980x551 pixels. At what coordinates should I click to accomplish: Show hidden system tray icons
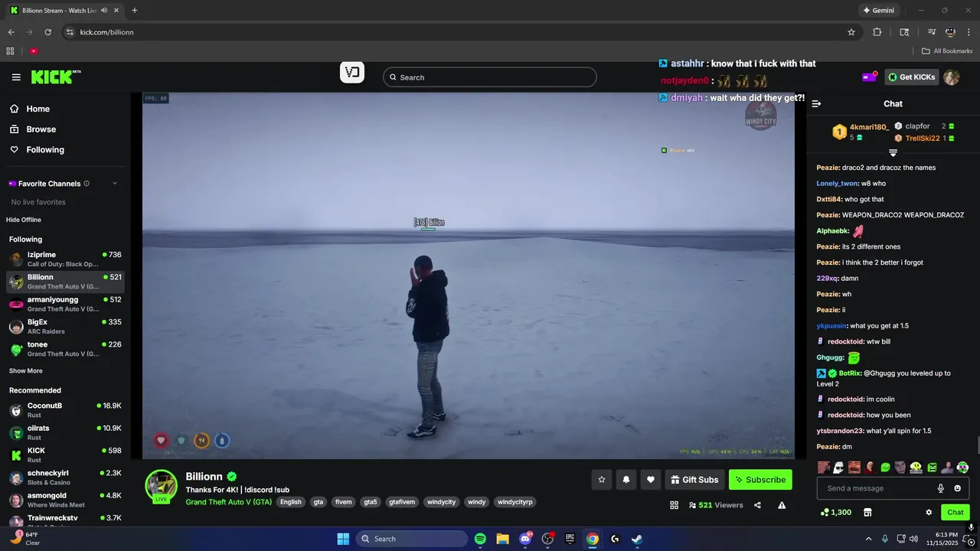[868, 539]
